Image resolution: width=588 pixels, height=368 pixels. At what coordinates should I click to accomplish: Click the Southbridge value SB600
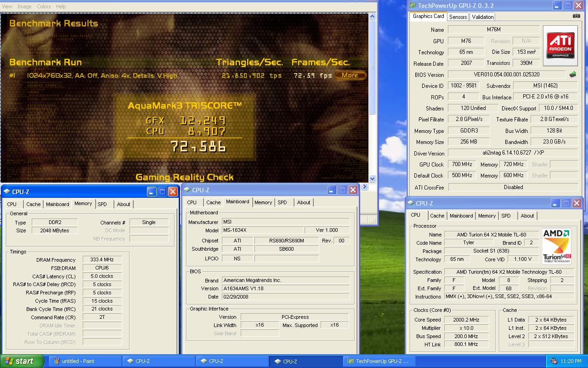coord(286,249)
